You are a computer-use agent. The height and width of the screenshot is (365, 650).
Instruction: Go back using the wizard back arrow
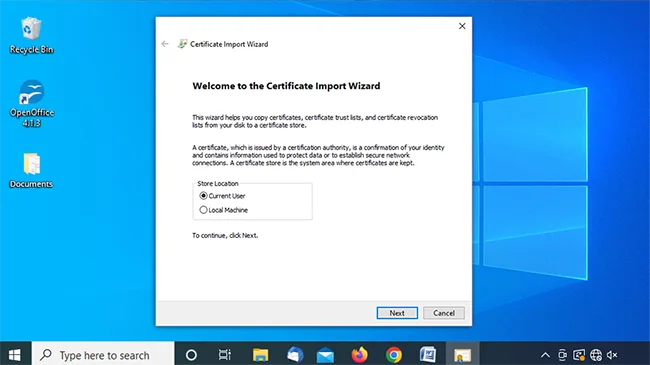165,44
